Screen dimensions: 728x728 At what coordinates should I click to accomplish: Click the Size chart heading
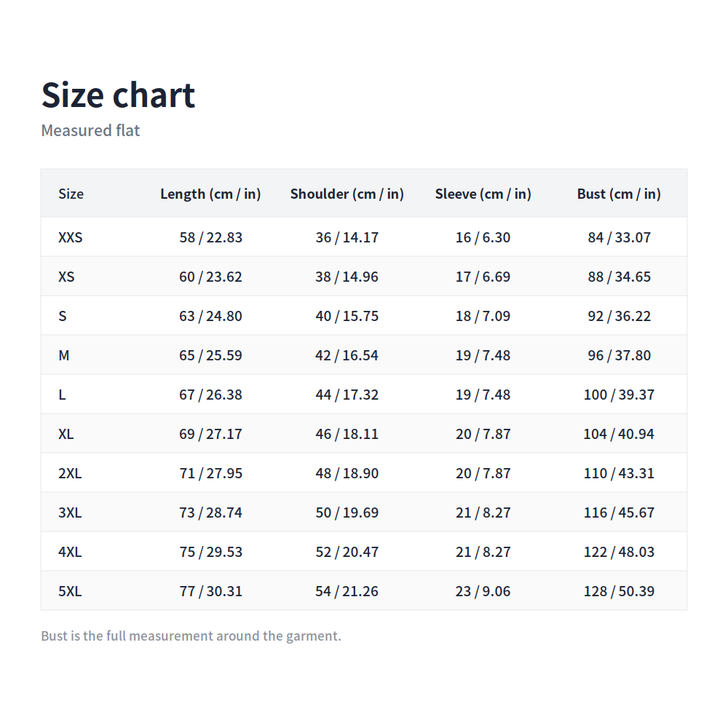tap(118, 95)
